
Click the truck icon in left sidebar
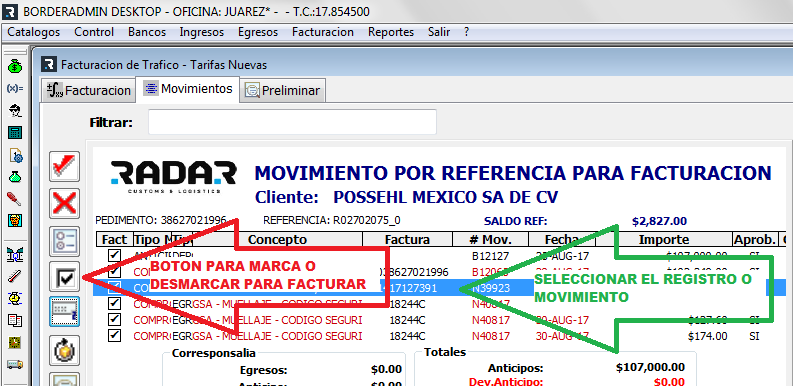click(x=15, y=364)
